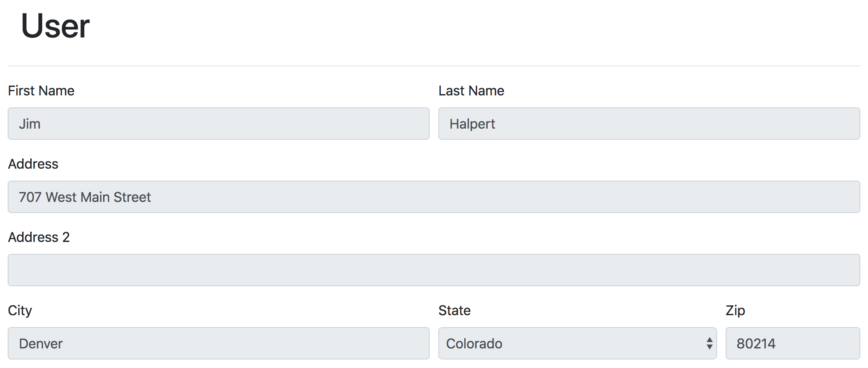Select the empty Address 2 field
The width and height of the screenshot is (868, 368).
434,270
